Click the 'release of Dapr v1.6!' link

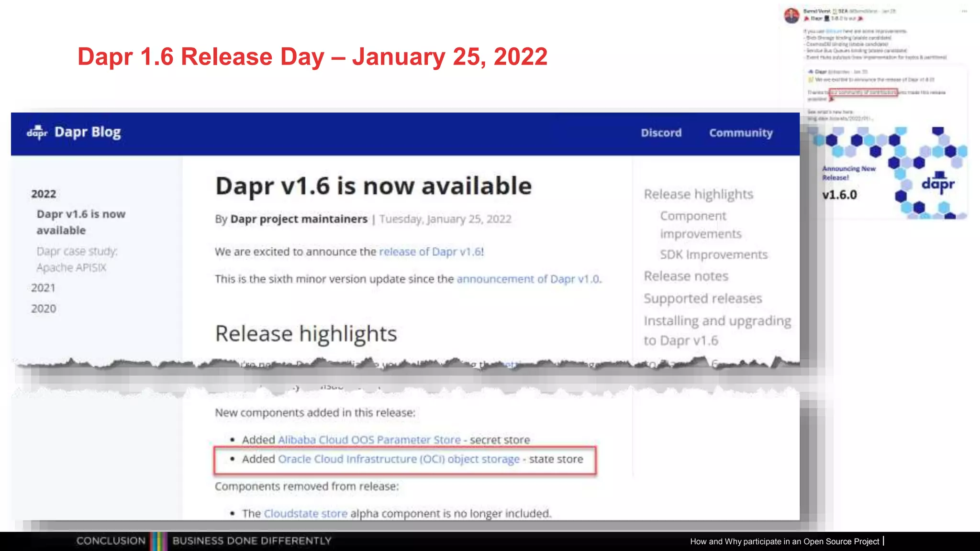pos(432,252)
